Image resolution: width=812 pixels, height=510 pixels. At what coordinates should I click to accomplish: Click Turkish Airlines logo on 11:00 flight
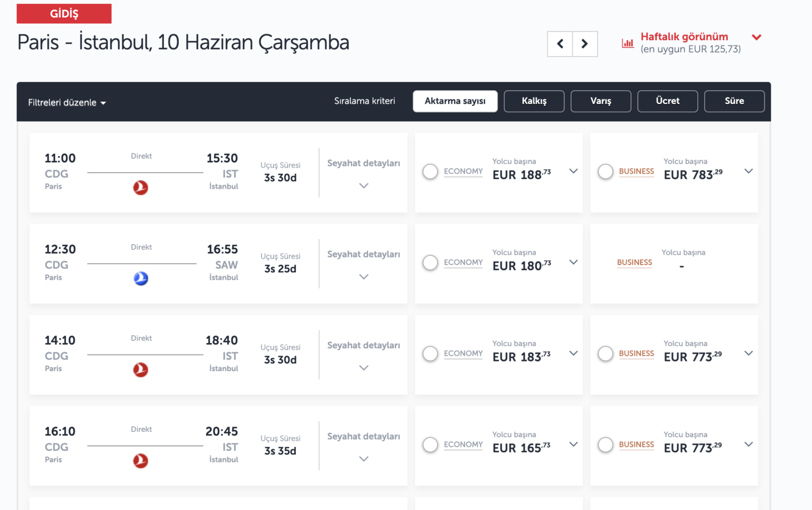click(x=141, y=187)
